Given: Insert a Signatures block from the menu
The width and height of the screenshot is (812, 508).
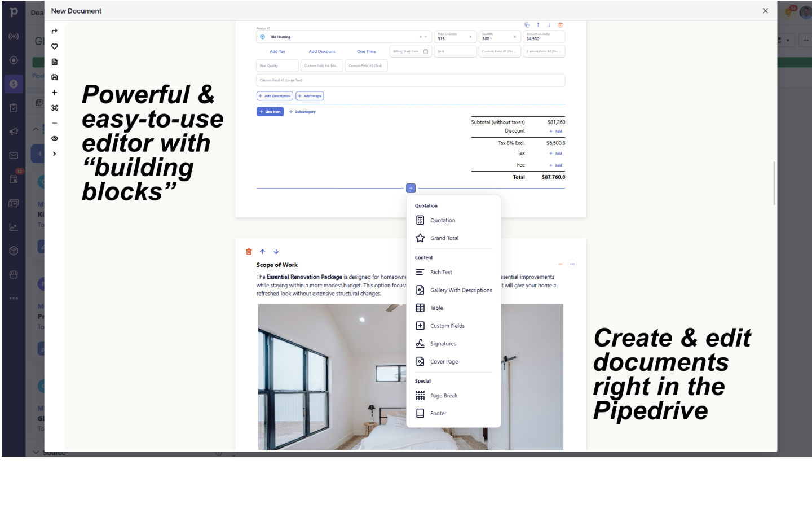Looking at the screenshot, I should pos(443,343).
